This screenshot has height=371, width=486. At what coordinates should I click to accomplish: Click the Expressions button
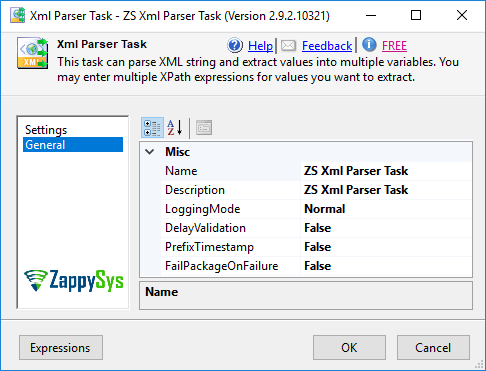(x=61, y=348)
